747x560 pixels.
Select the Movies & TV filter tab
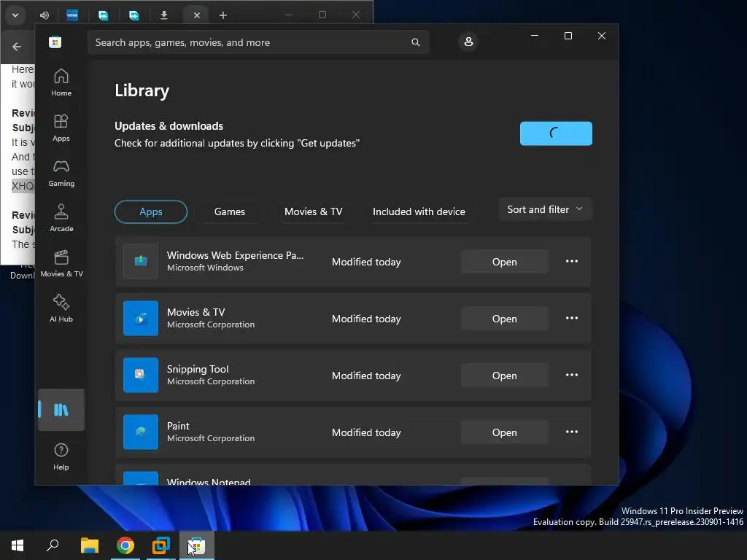[313, 212]
